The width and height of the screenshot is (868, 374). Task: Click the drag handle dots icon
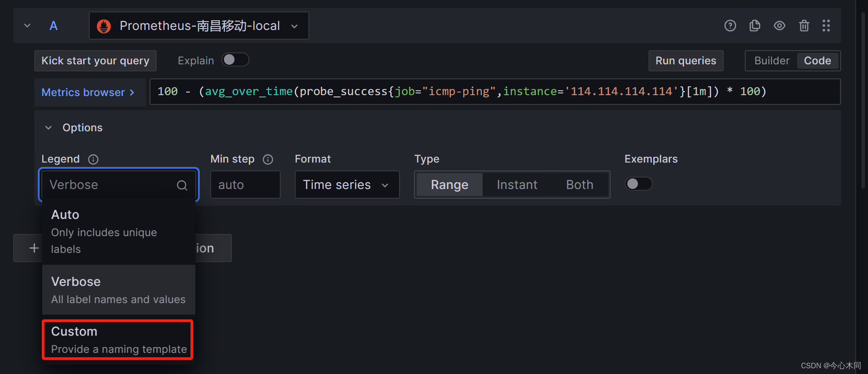tap(826, 26)
